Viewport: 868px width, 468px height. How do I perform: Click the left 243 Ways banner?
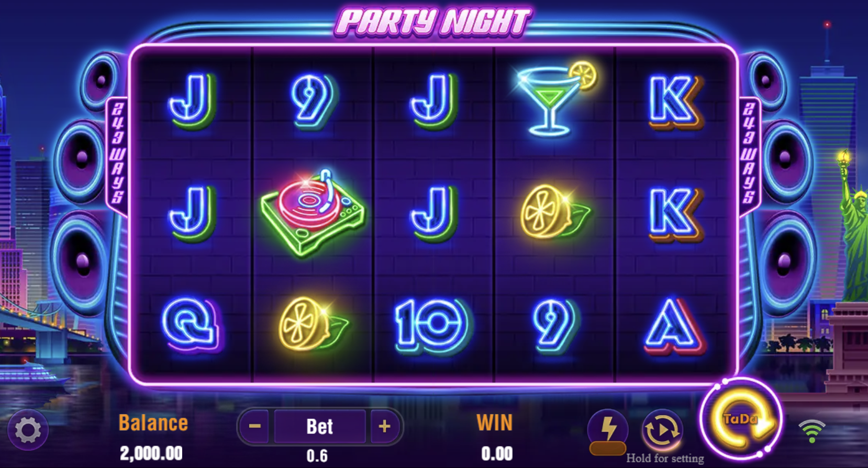117,153
